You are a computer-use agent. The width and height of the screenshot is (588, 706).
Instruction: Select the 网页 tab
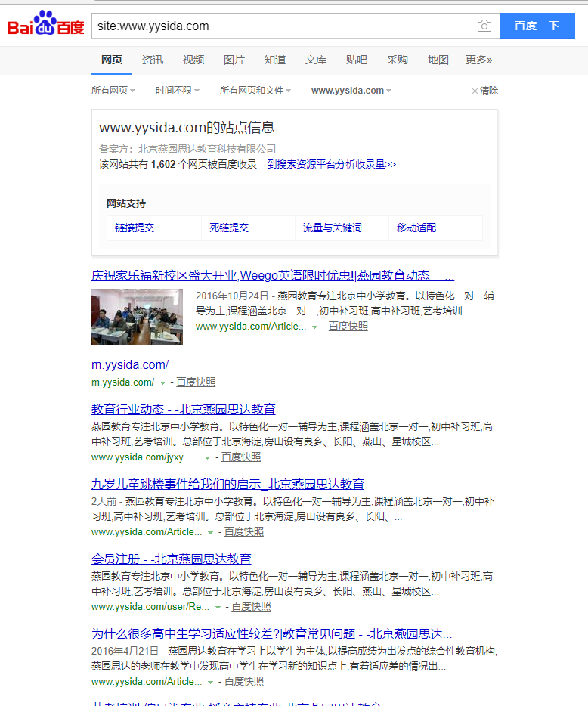click(112, 60)
